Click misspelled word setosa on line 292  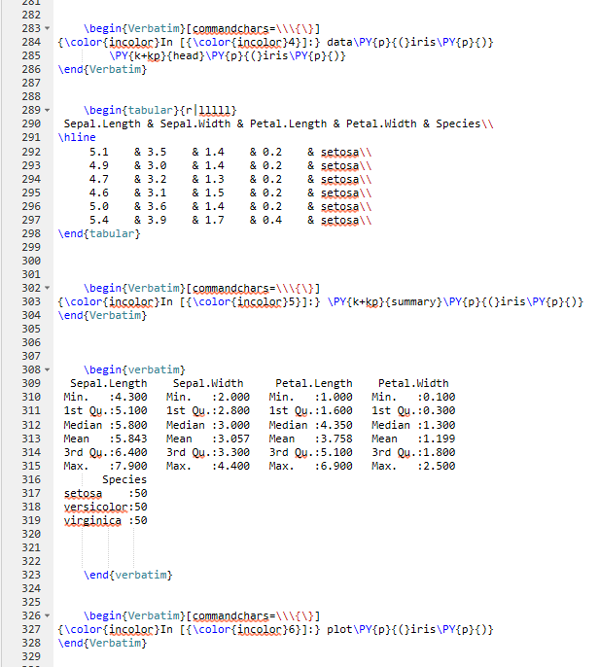click(x=340, y=152)
